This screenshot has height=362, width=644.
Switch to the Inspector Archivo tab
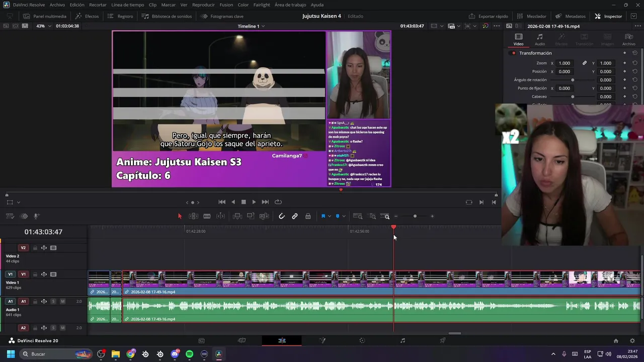(628, 40)
